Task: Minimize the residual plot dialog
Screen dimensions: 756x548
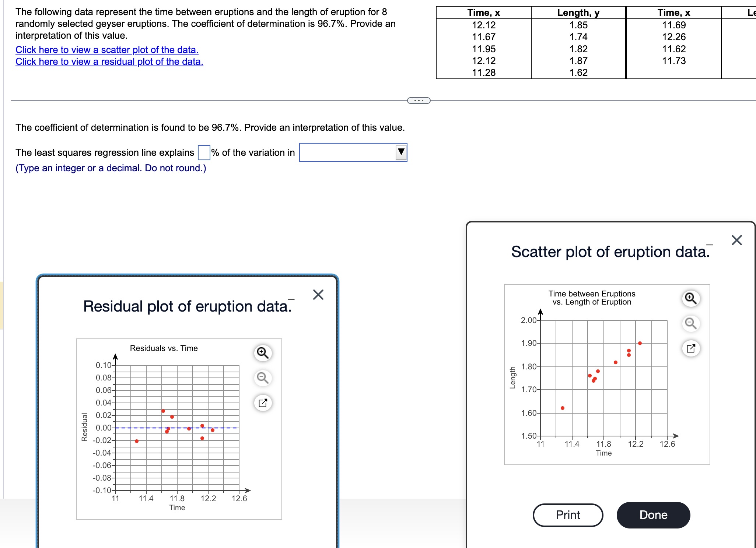Action: (x=291, y=299)
